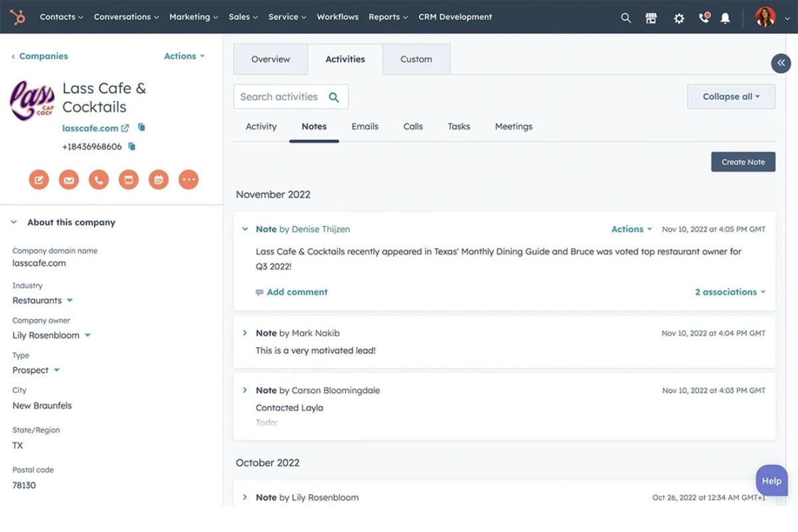Click the Create Note button
The height and width of the screenshot is (532, 798).
click(x=743, y=162)
